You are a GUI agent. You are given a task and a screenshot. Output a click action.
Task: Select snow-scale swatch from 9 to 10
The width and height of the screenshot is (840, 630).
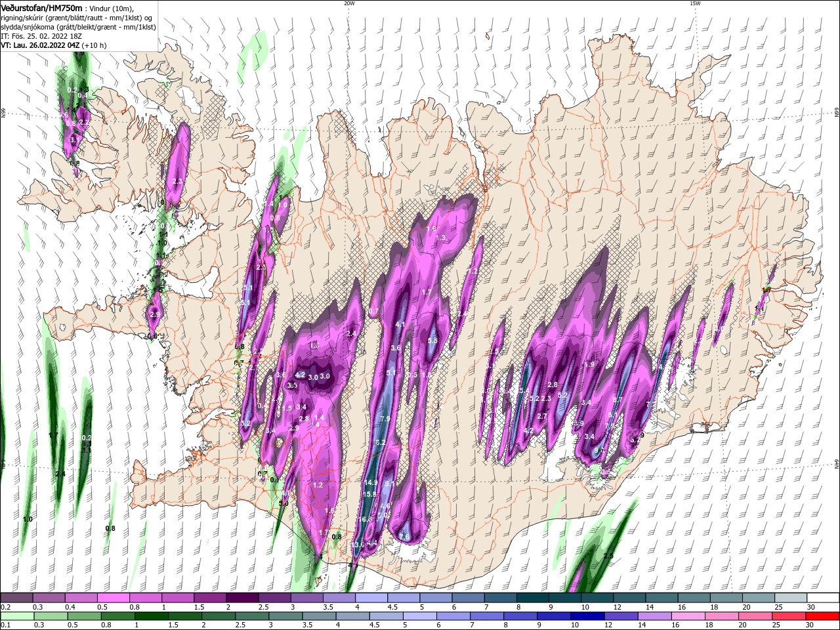pyautogui.click(x=565, y=598)
